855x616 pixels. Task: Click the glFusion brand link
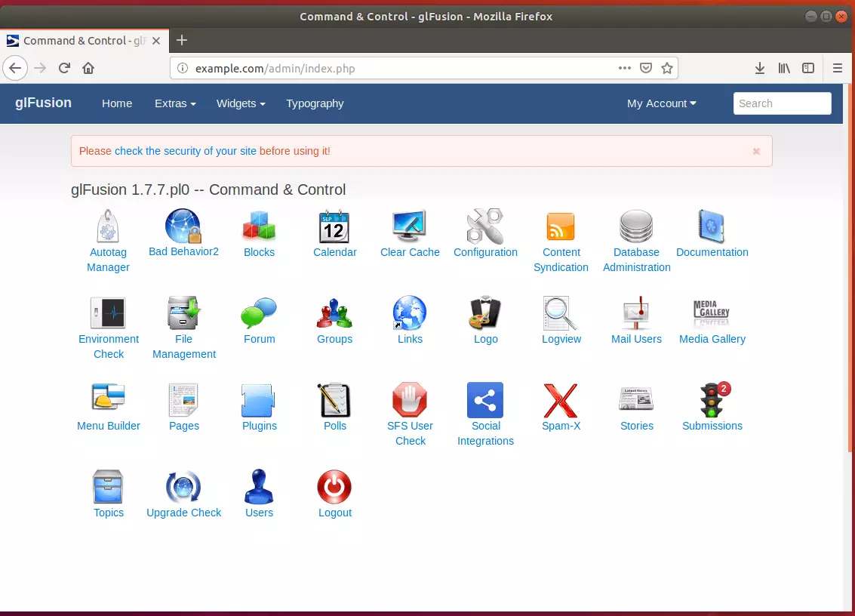(x=43, y=103)
